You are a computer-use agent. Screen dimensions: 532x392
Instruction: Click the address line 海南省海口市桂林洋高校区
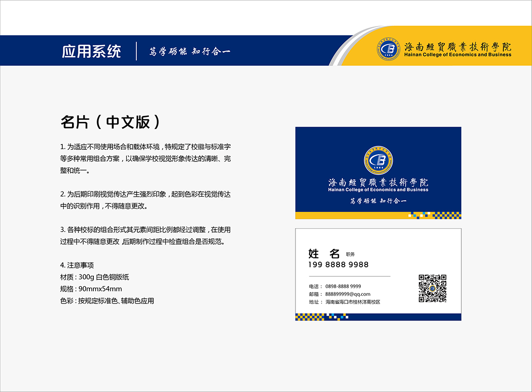pyautogui.click(x=353, y=302)
